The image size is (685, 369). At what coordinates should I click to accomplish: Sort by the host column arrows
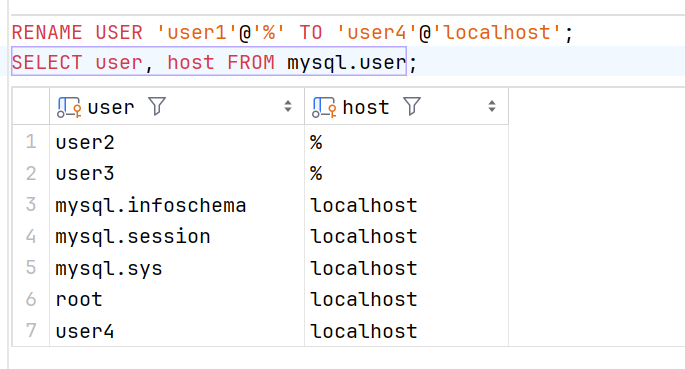click(x=492, y=106)
